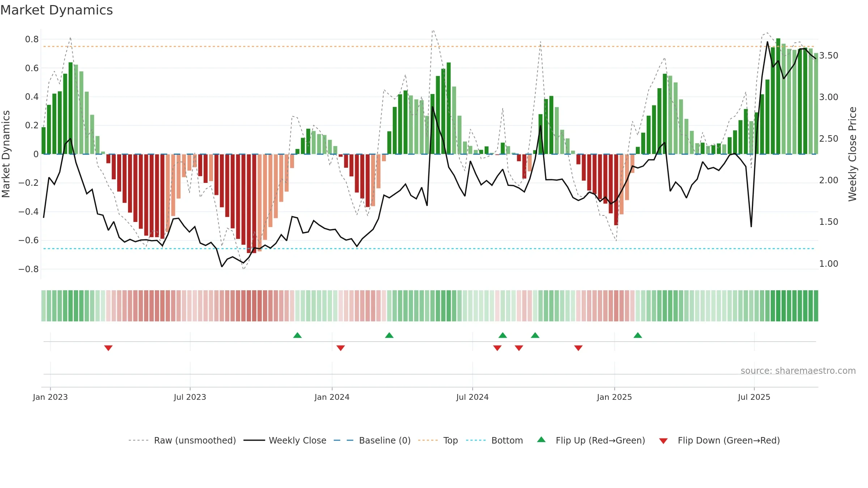This screenshot has height=488, width=868.
Task: Click the source: sharemaestro.com text
Action: coord(798,371)
